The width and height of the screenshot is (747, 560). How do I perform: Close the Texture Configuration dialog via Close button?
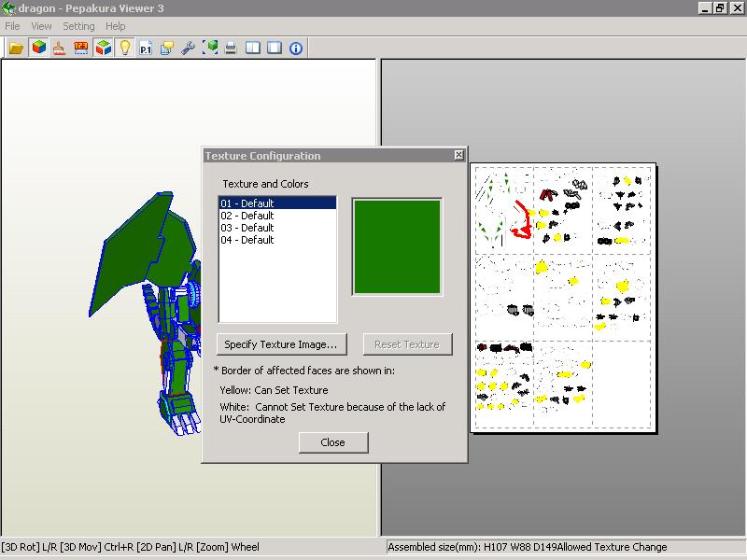click(x=333, y=442)
